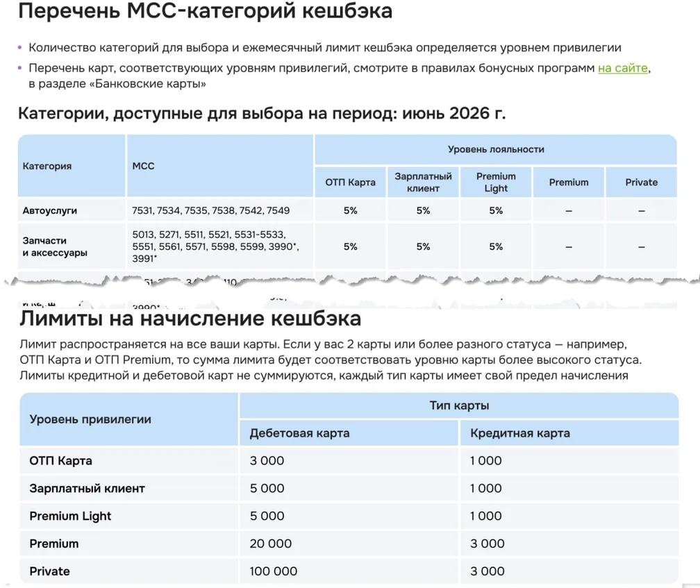Select MCC codes '7531, 7534, 7535, 7538, 7542, 7549'
This screenshot has width=700, height=588.
pos(210,210)
